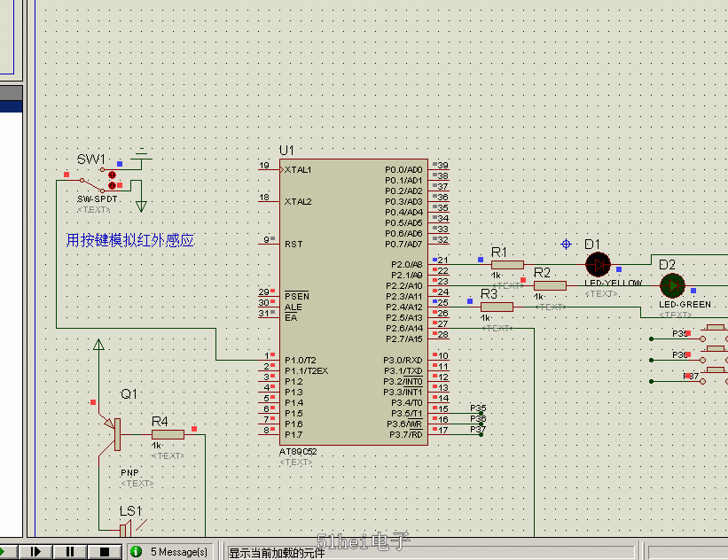Viewport: 728px width, 560px height.
Task: Click the XTAL1 pin label
Action: pyautogui.click(x=298, y=170)
